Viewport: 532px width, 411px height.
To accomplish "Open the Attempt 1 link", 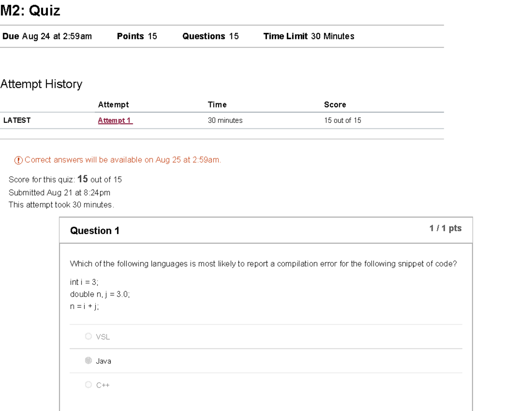I will click(x=114, y=120).
